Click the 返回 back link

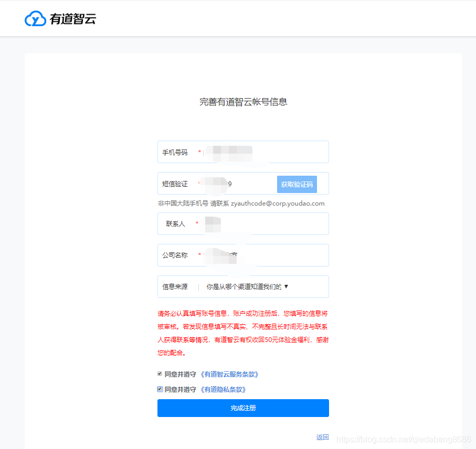tap(322, 437)
